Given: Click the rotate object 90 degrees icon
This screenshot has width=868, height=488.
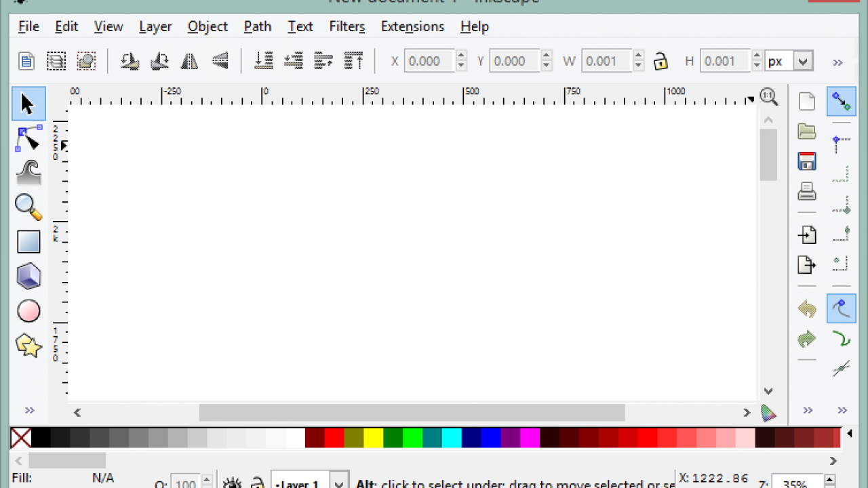Looking at the screenshot, I should point(130,61).
